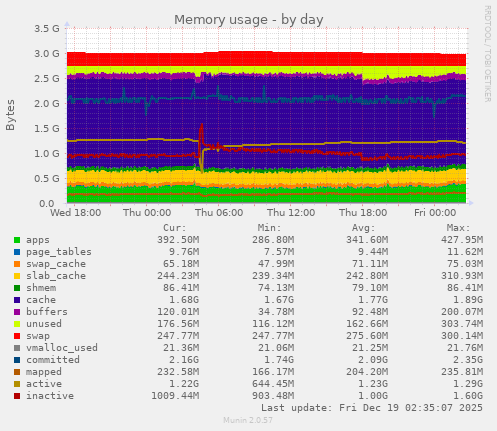Select the 'unused' legend label
Image resolution: width=497 pixels, height=431 pixels.
pyautogui.click(x=44, y=324)
